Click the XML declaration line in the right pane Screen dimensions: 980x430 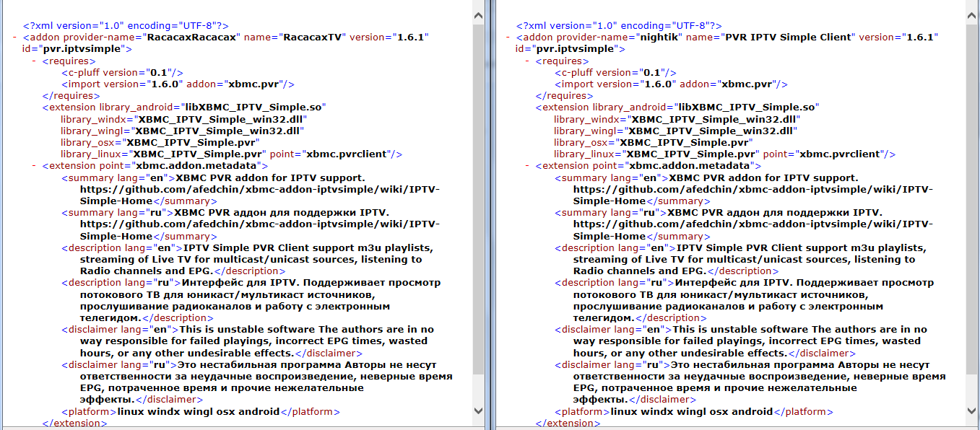619,26
